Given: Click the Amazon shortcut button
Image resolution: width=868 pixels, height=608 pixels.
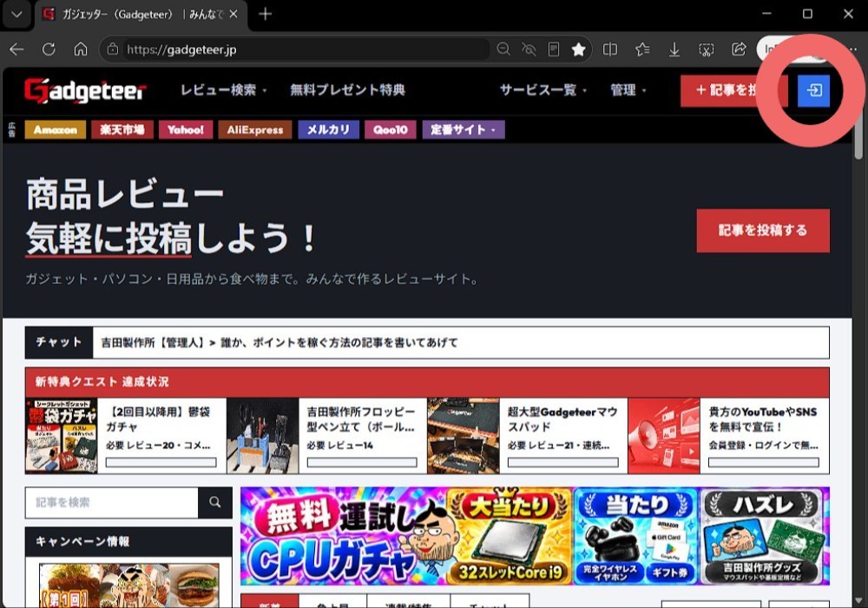Looking at the screenshot, I should [55, 129].
